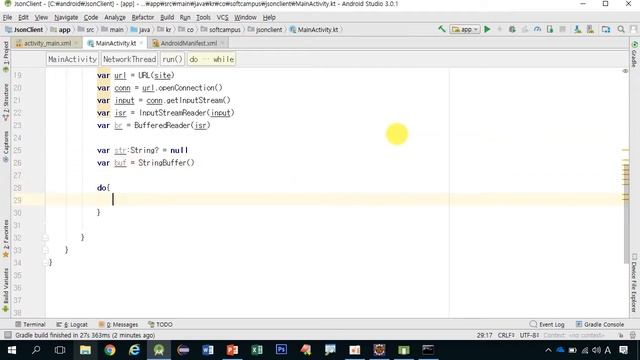640x360 pixels.
Task: Open the Run menu
Action: [185, 17]
